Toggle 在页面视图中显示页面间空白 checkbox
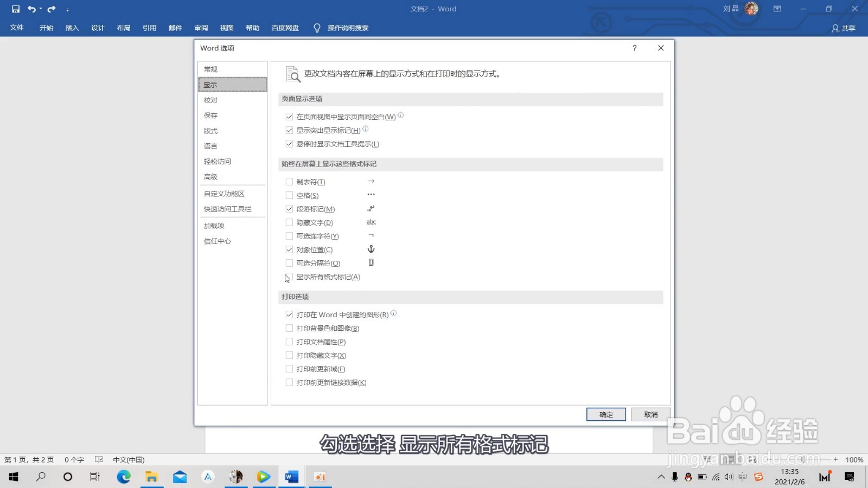 click(x=289, y=117)
